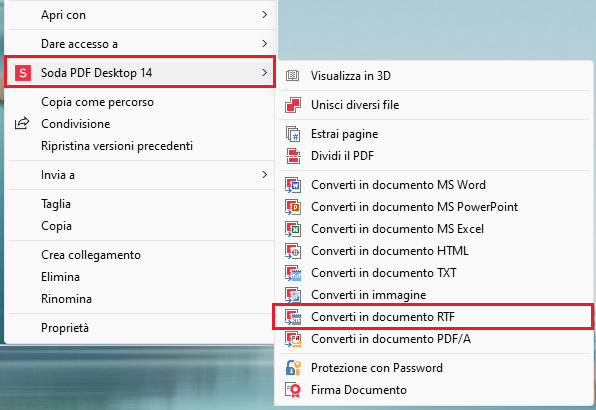Click the MS Excel conversion icon

293,229
